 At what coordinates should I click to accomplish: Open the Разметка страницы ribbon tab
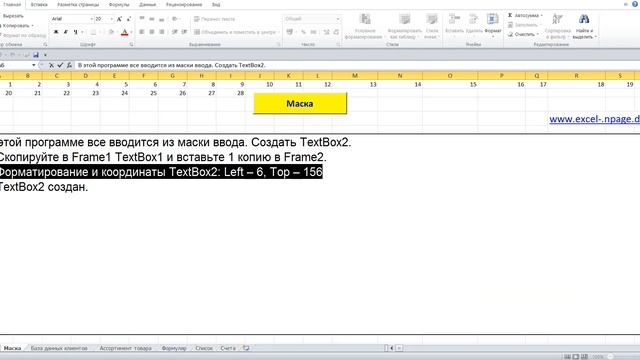[x=78, y=4]
